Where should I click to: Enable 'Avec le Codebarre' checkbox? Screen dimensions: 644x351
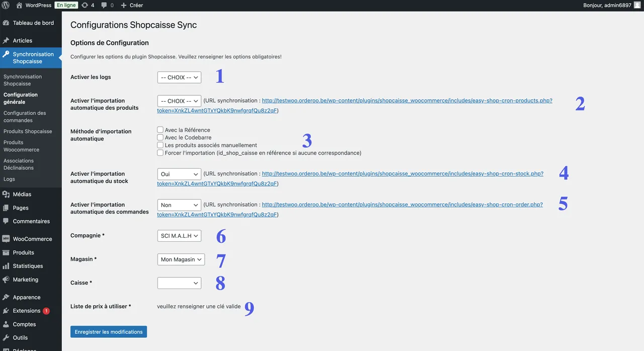(x=160, y=137)
